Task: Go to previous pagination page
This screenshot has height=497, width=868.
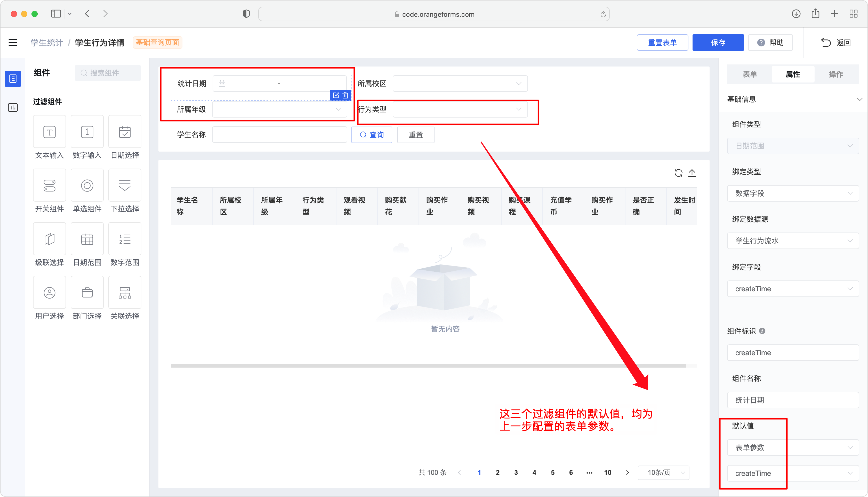Action: point(460,473)
